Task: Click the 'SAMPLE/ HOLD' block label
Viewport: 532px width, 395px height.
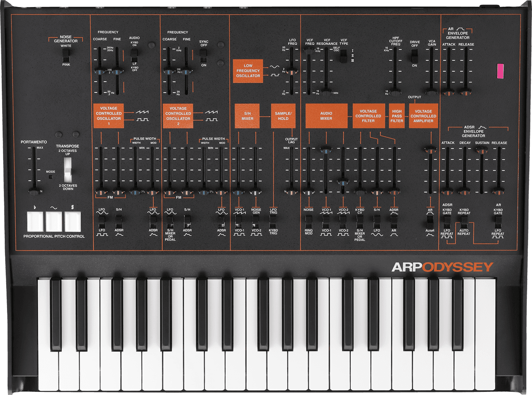Action: (283, 116)
